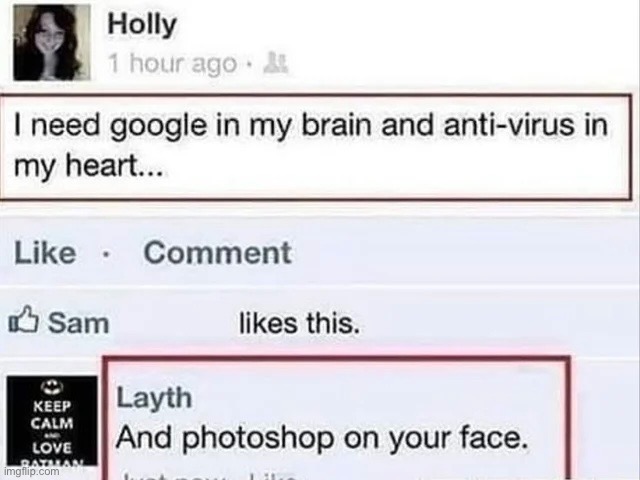The image size is (640, 480).
Task: Click the friends audience icon beside the timestamp
Action: click(276, 63)
